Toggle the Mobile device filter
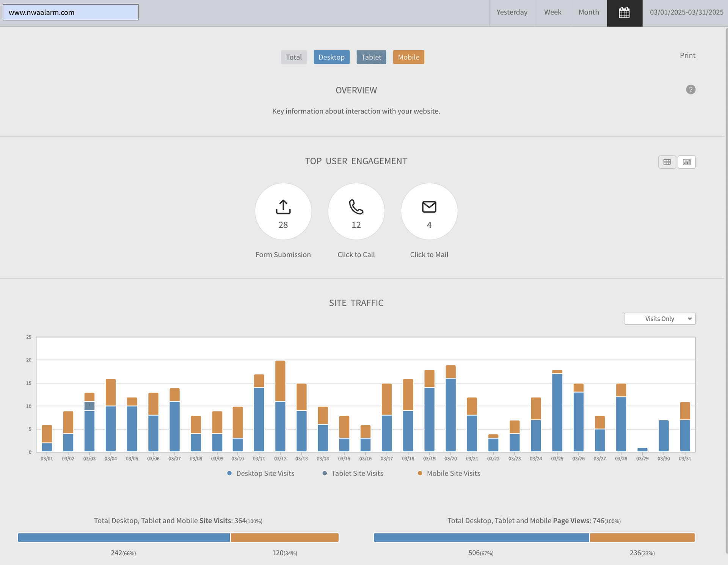The height and width of the screenshot is (565, 728). [x=408, y=57]
